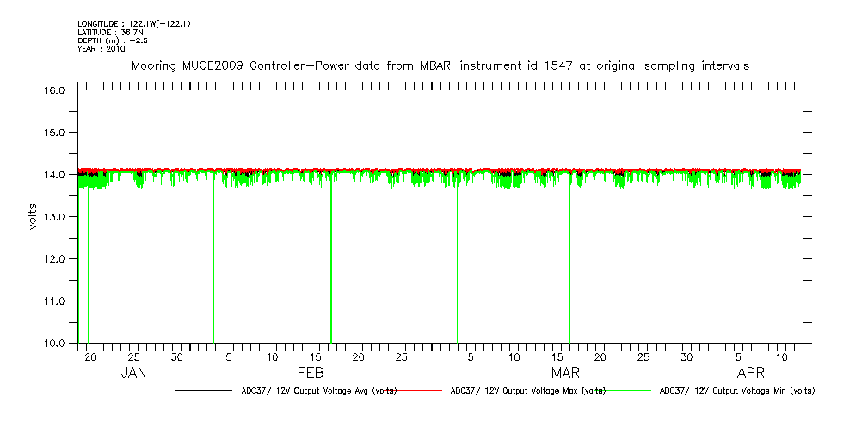Choose the APR month label
This screenshot has height=434, width=868.
pos(751,373)
